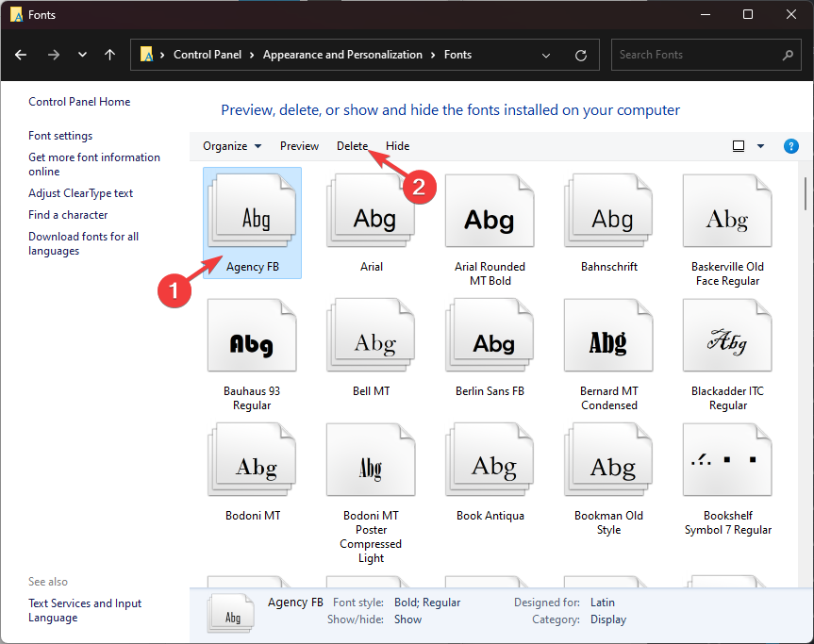
Task: Hide the selected font
Action: (x=397, y=146)
